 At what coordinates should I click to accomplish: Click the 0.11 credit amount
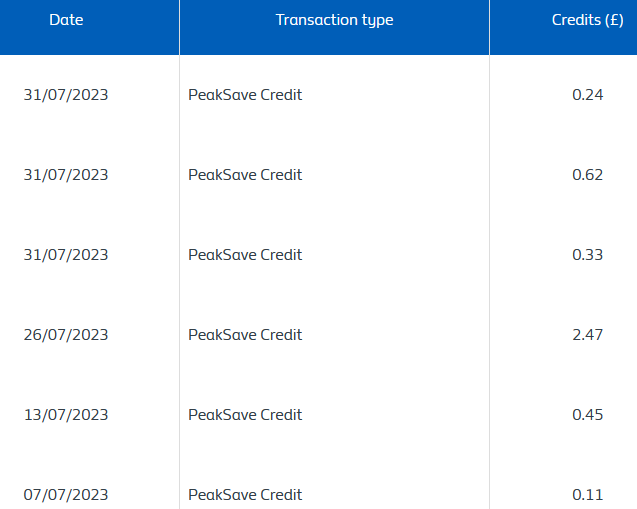(x=587, y=495)
